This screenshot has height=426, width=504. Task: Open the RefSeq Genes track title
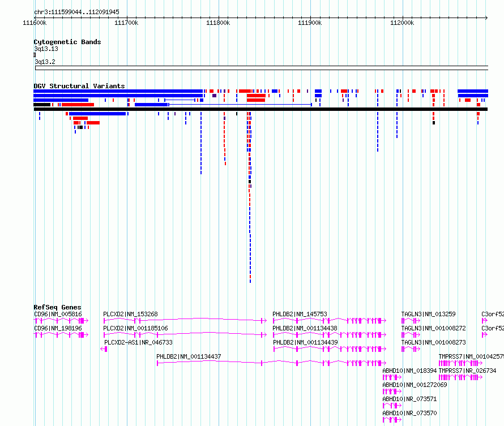(x=57, y=307)
